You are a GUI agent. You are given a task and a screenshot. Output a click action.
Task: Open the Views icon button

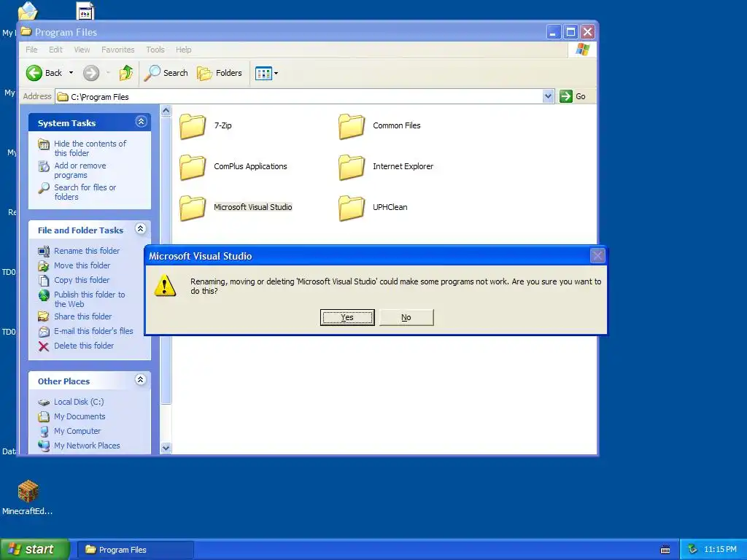(x=263, y=73)
